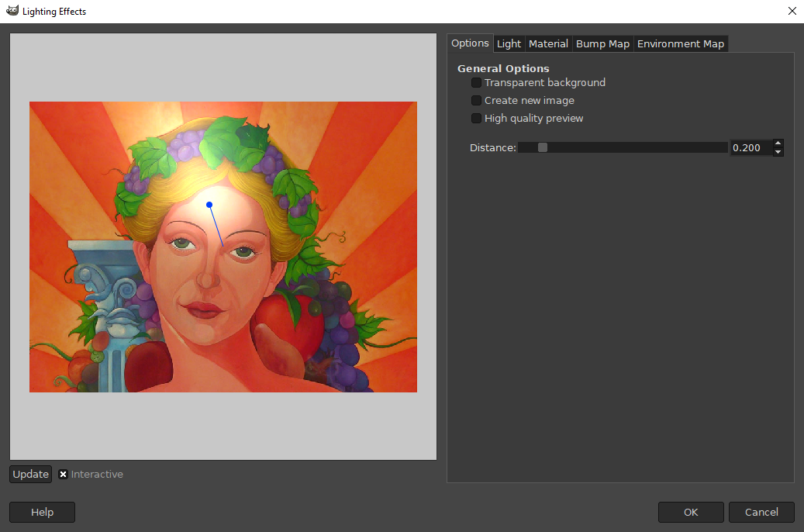Screen dimensions: 804x532
Task: Click the Update preview button
Action: [x=31, y=474]
